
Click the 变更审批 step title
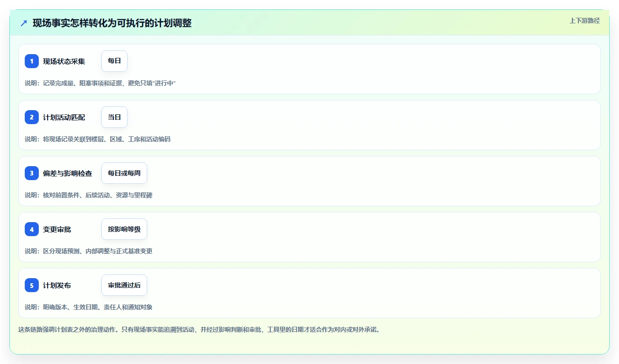[57, 229]
